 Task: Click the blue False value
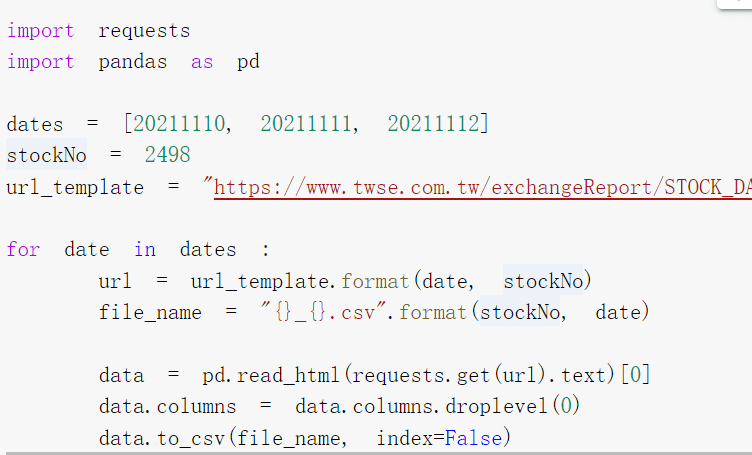tap(473, 438)
